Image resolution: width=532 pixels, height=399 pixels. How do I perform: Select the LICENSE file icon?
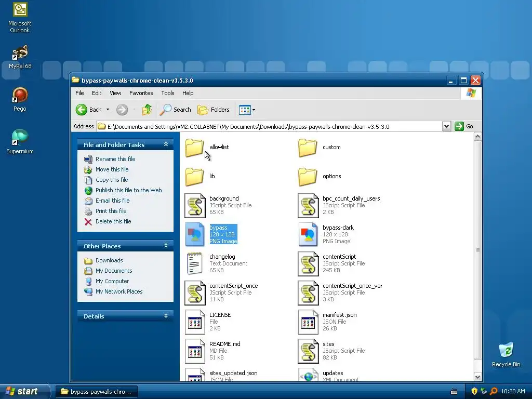click(x=195, y=322)
